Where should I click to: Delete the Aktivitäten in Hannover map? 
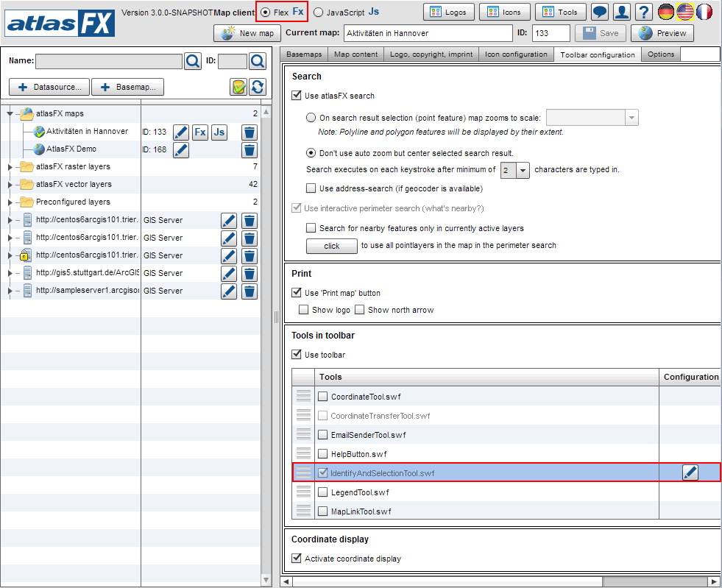(x=249, y=132)
